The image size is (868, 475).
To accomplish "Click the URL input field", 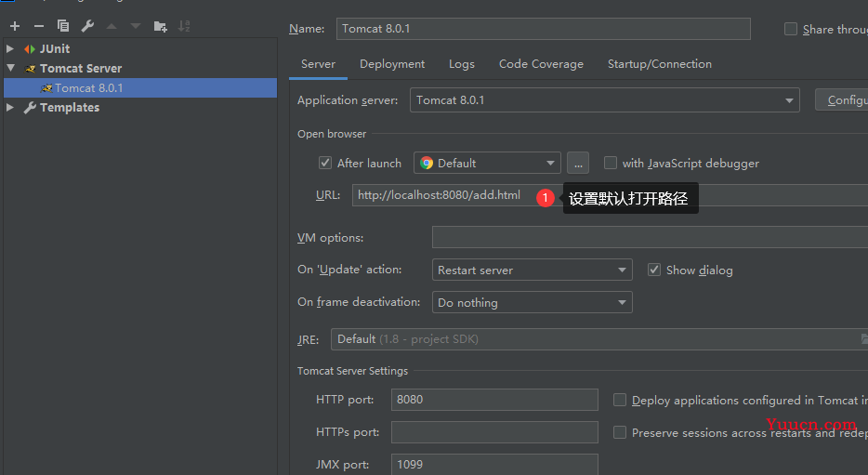I will pyautogui.click(x=610, y=195).
